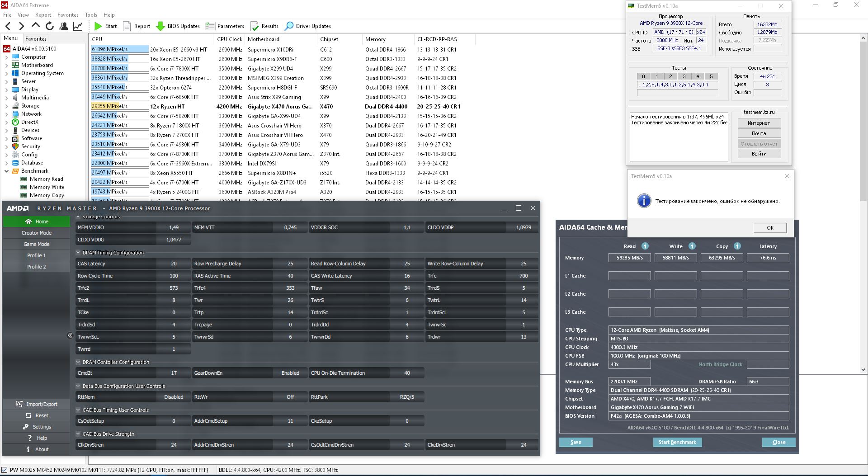
Task: Open About in Ryzen Master sidebar
Action: pos(37,449)
